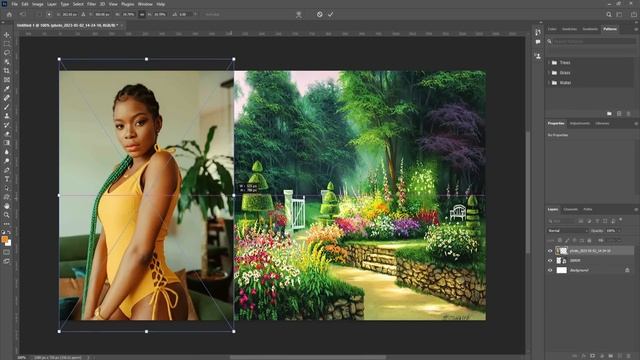Image resolution: width=640 pixels, height=360 pixels.
Task: Open the Search icon at top right
Action: tap(609, 14)
